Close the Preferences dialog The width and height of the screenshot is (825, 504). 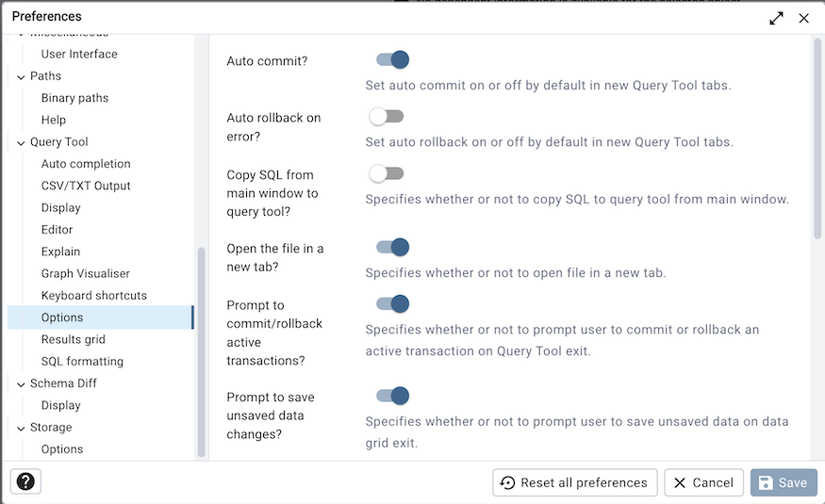click(803, 19)
